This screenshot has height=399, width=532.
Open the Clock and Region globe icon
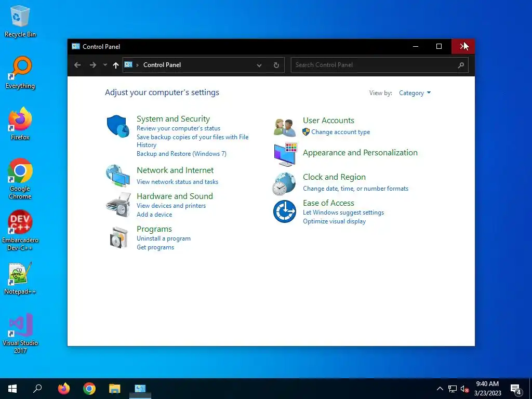click(x=284, y=184)
